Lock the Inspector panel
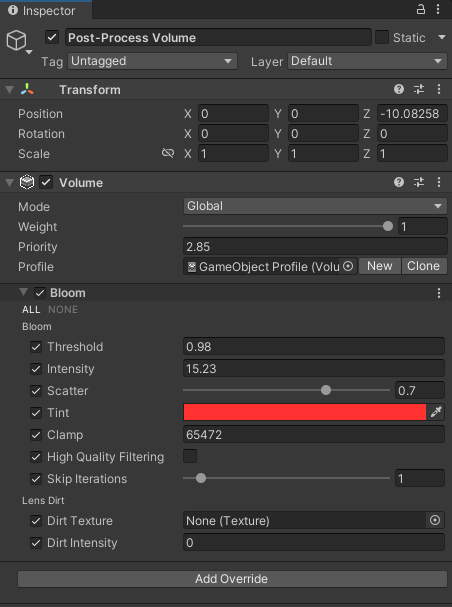The width and height of the screenshot is (452, 607). click(x=421, y=9)
